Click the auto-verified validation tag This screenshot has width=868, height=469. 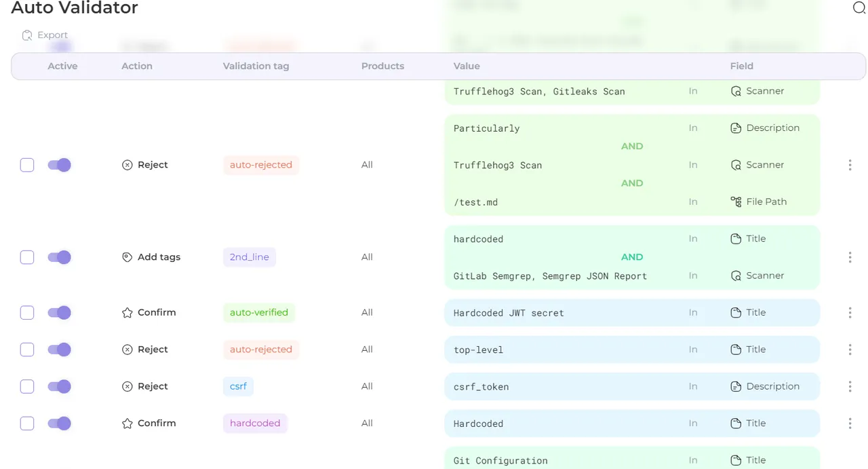pyautogui.click(x=259, y=313)
